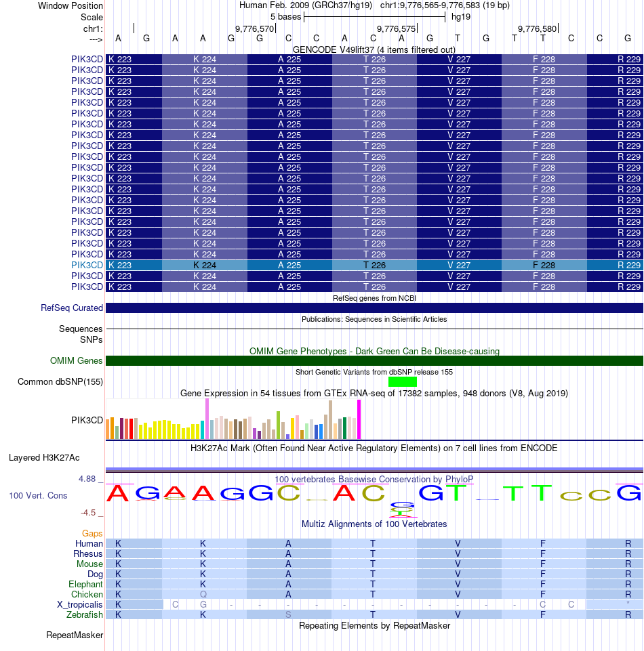Click the Mouse species label
This screenshot has height=651, width=644.
click(89, 564)
